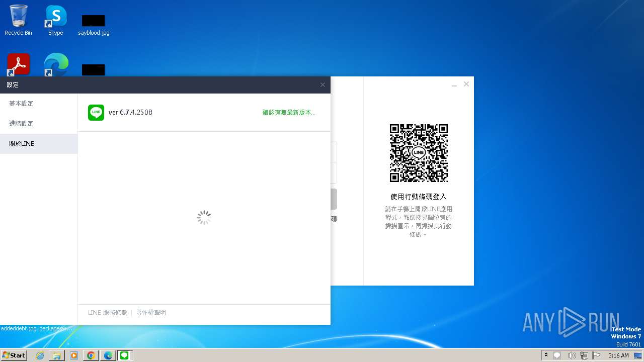This screenshot has height=362, width=644.
Task: Switch to LINE taskbar button
Action: point(124,355)
